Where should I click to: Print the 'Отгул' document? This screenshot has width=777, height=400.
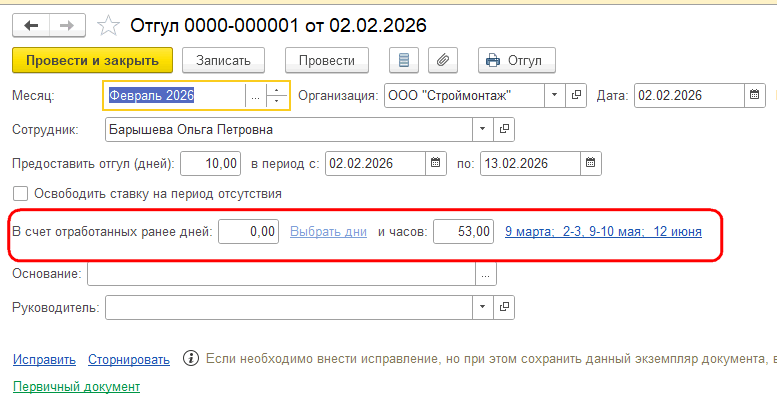[x=516, y=60]
